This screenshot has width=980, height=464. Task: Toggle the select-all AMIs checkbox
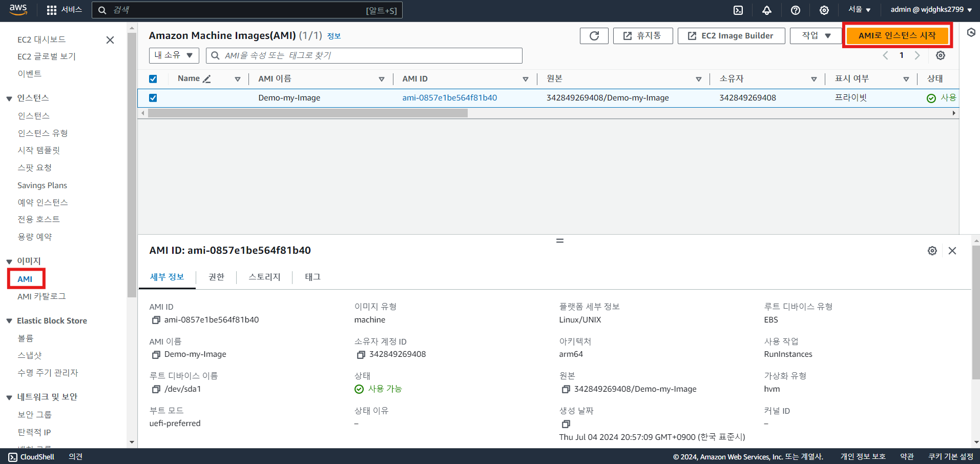[x=153, y=79]
